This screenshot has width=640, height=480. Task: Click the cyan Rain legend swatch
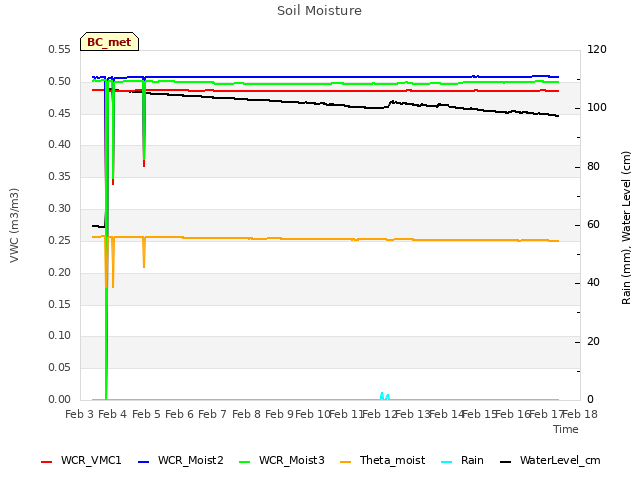click(x=447, y=462)
